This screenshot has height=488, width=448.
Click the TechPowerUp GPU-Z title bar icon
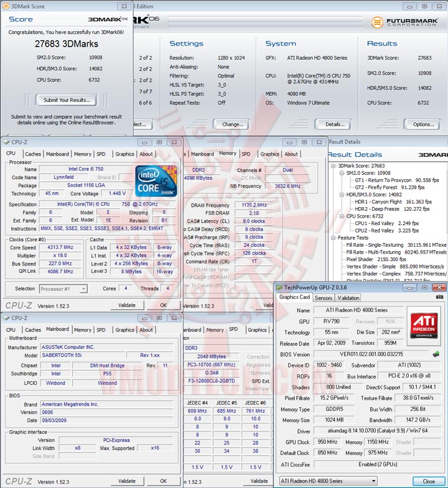(x=279, y=287)
